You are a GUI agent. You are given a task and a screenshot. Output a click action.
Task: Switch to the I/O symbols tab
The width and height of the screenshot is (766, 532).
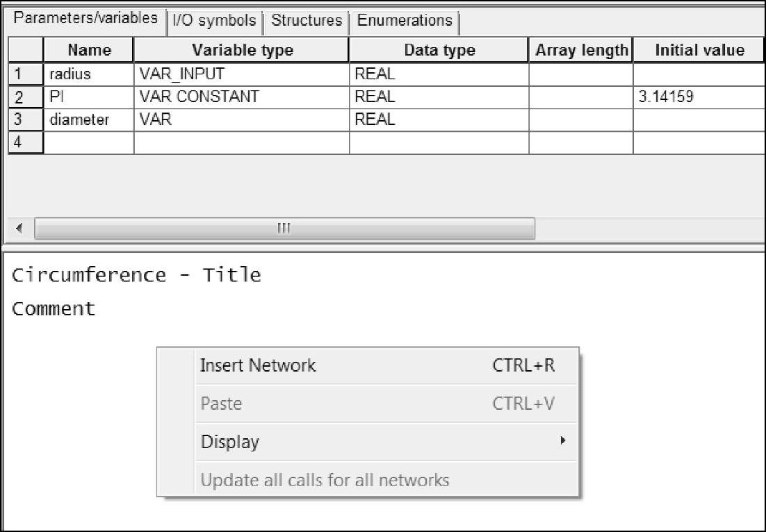(214, 21)
